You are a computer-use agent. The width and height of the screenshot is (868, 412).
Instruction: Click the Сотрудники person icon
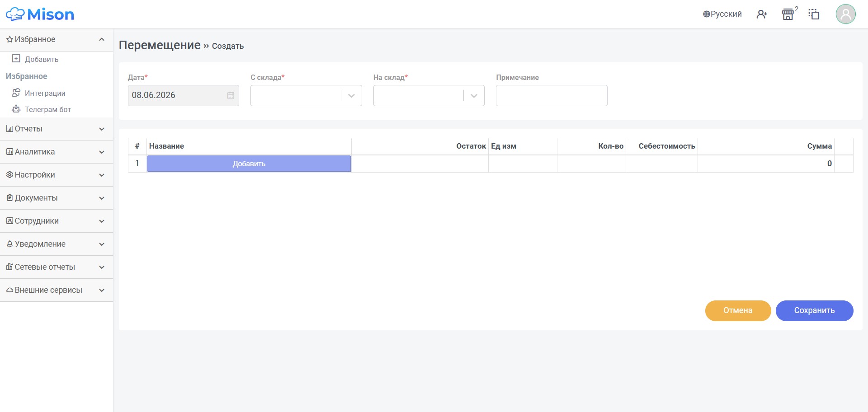click(9, 221)
